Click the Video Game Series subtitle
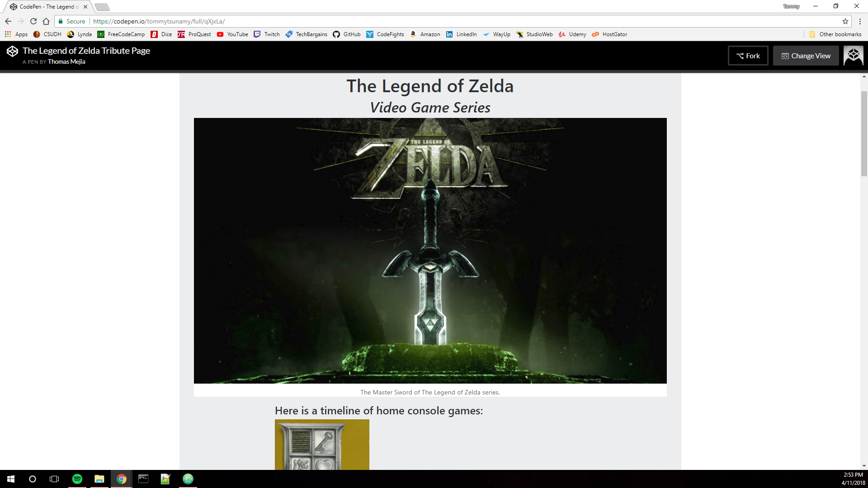This screenshot has height=488, width=868. click(430, 108)
